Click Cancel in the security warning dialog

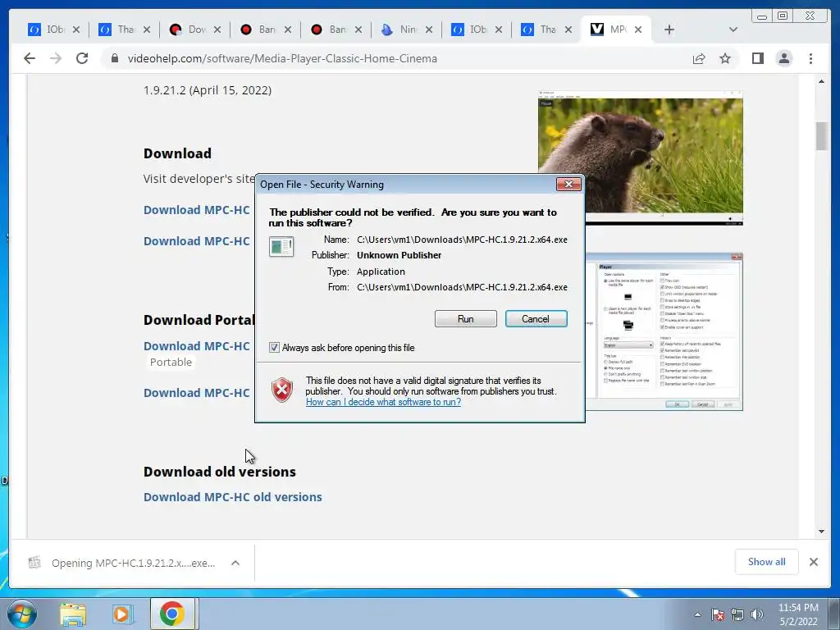point(536,319)
